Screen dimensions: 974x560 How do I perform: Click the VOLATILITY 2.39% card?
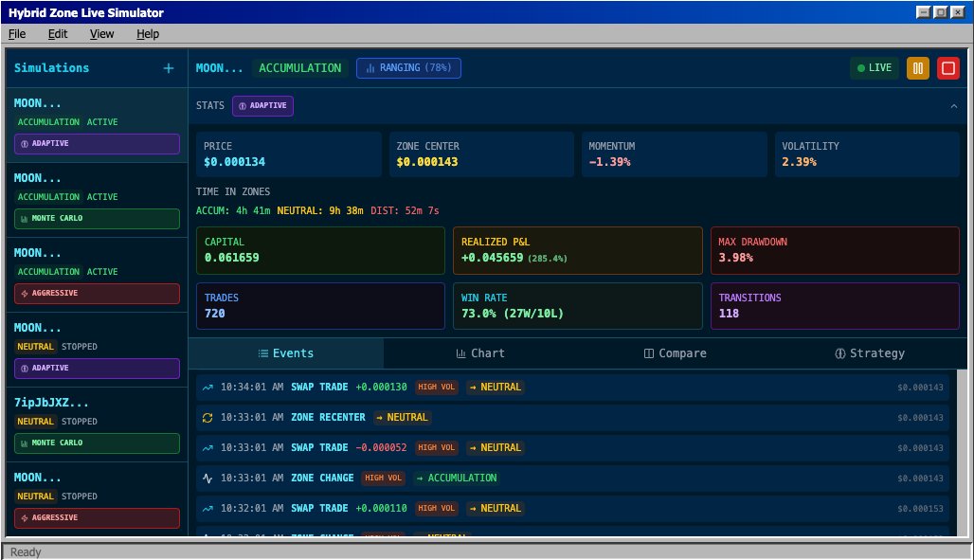[867, 154]
